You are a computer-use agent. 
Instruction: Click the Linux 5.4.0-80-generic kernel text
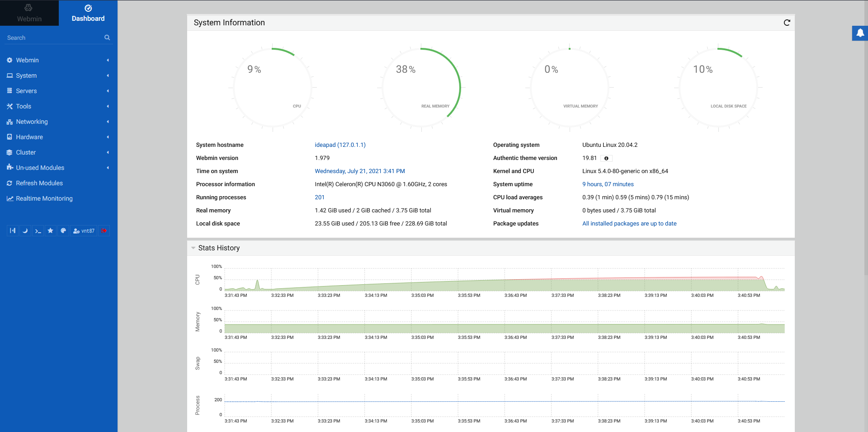[625, 171]
